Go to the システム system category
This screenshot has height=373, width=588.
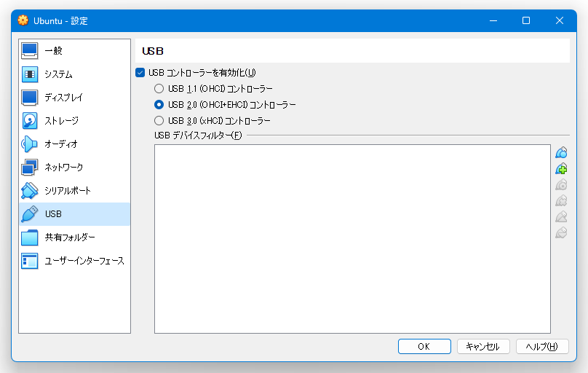(75, 74)
